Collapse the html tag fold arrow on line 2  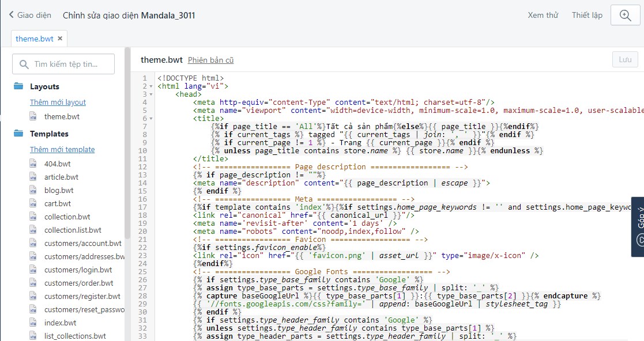coord(152,86)
